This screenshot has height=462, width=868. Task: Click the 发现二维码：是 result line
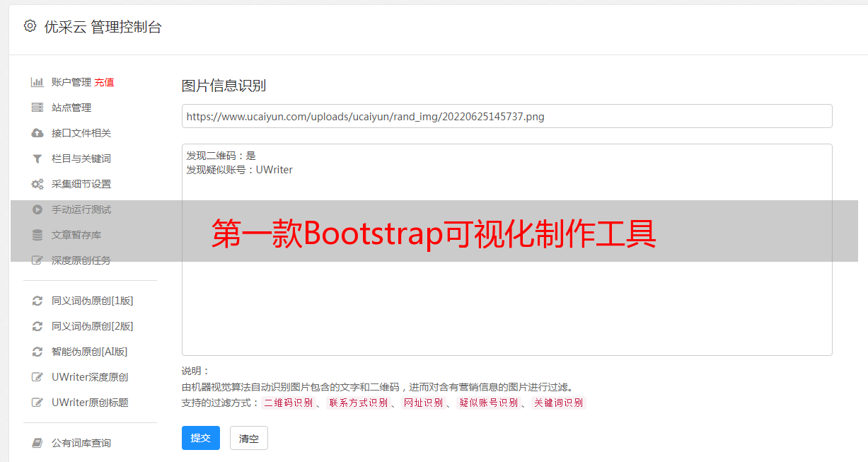[221, 156]
